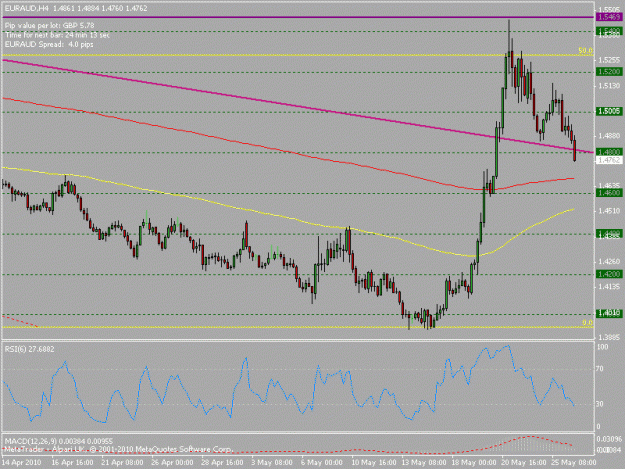Click the '6 May 00:00' time label

(322, 463)
